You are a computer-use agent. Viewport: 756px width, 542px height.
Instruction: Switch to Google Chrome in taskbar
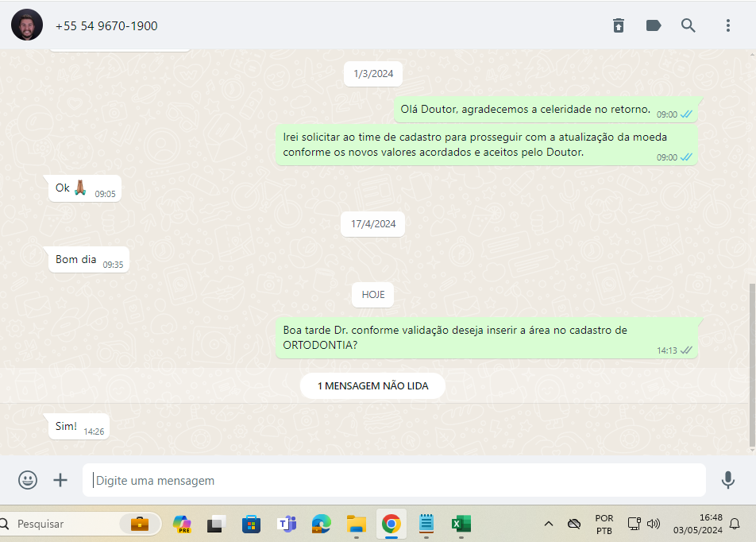391,524
